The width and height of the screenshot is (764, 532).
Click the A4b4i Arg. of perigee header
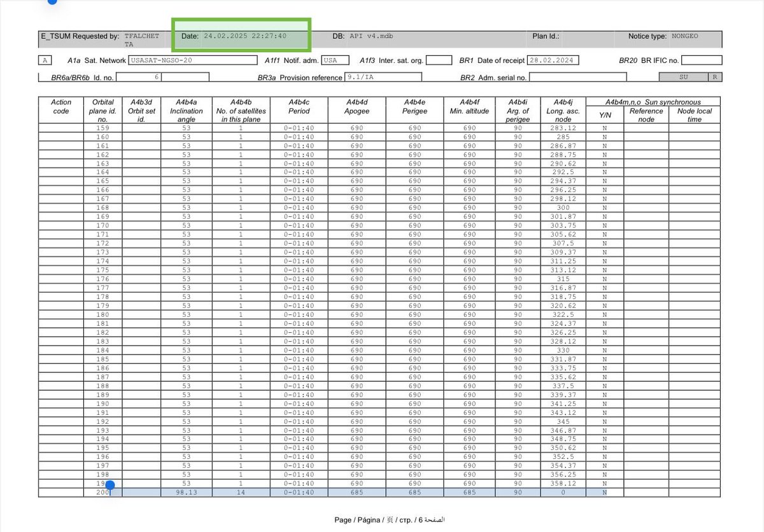pyautogui.click(x=518, y=110)
